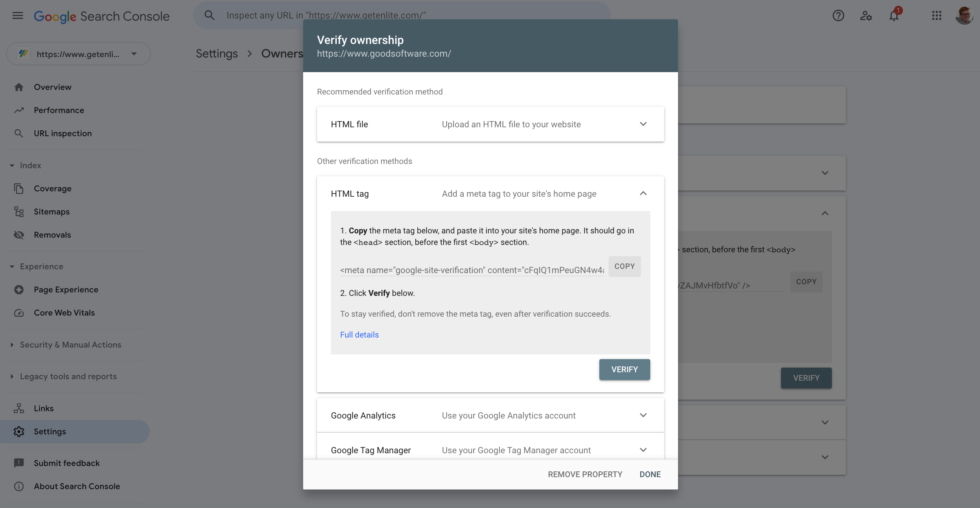Open the Full details link

pos(359,335)
